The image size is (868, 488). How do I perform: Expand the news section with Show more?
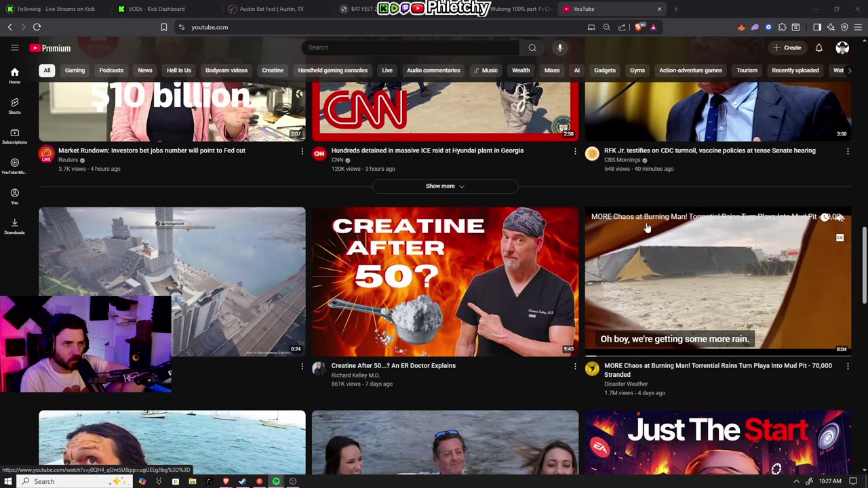tap(445, 186)
